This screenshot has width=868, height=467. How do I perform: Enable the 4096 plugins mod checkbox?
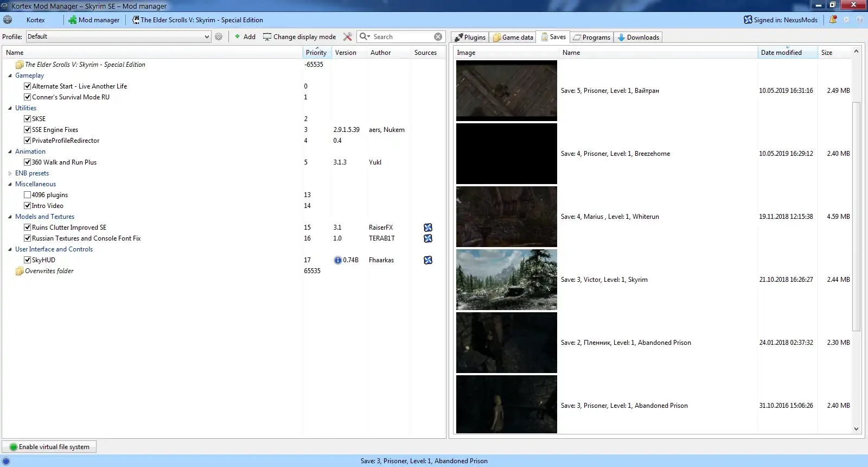click(27, 195)
